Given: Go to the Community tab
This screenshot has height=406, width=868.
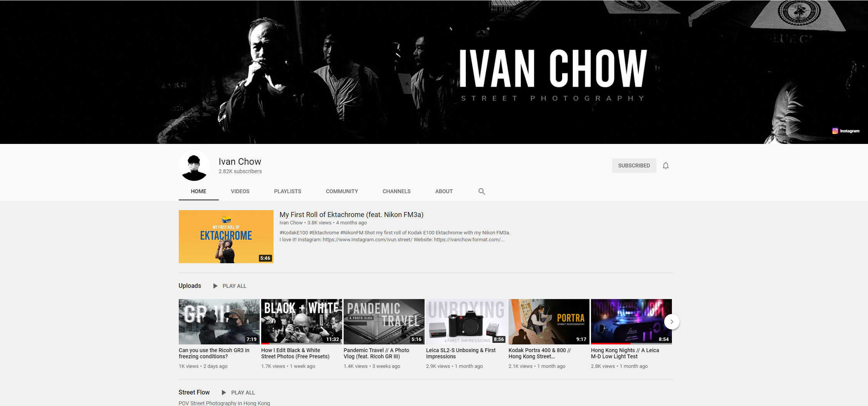Looking at the screenshot, I should point(342,191).
